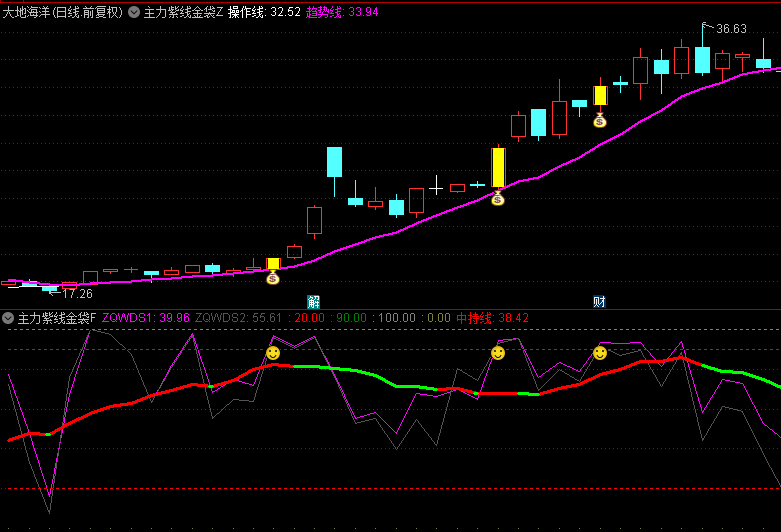The width and height of the screenshot is (781, 532).
Task: Click the 主力紫线金袋F indicator name
Action: pos(57,318)
